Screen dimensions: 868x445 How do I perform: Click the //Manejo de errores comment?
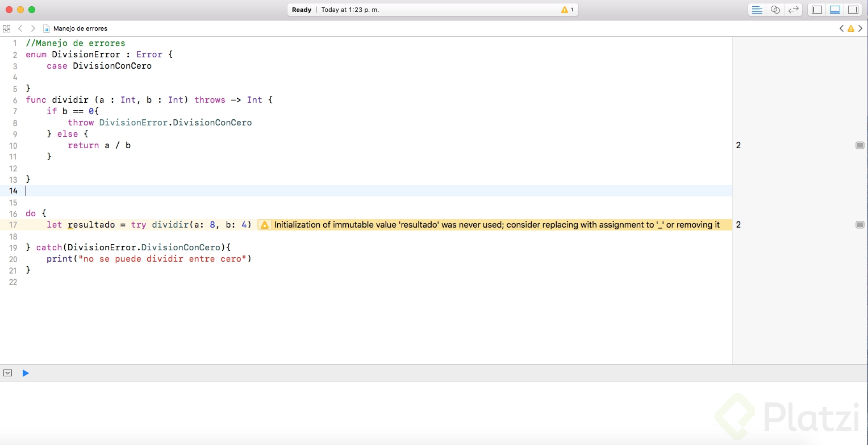[x=76, y=43]
